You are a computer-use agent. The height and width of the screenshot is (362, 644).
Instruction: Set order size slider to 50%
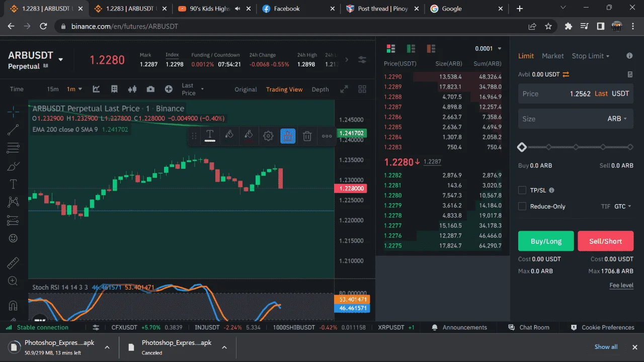(x=576, y=147)
